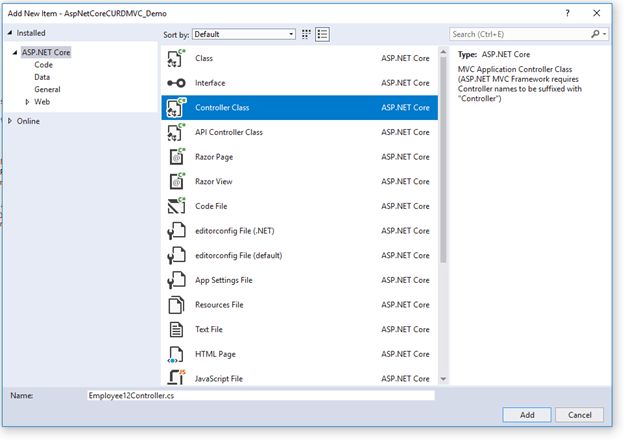The height and width of the screenshot is (445, 624).
Task: Select the Resources File icon
Action: click(176, 305)
